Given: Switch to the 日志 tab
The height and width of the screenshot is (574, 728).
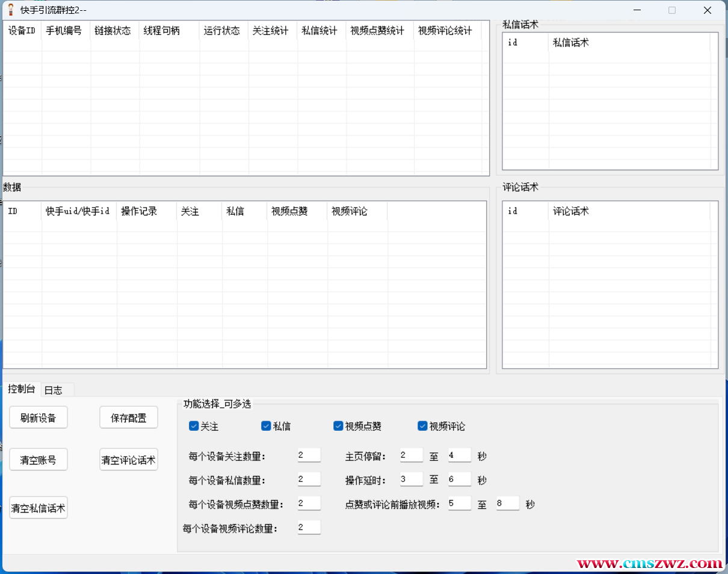Looking at the screenshot, I should pyautogui.click(x=54, y=390).
